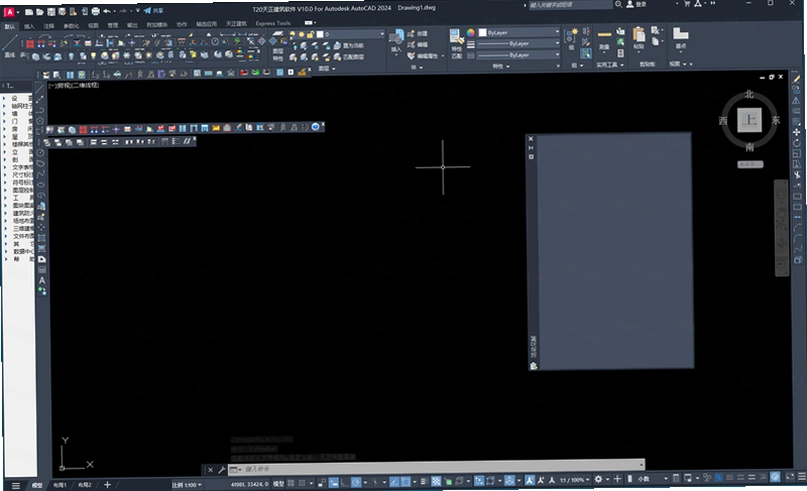Click 编辑属性 (Edit Attributes) button
Image resolution: width=807 pixels, height=491 pixels.
425,56
